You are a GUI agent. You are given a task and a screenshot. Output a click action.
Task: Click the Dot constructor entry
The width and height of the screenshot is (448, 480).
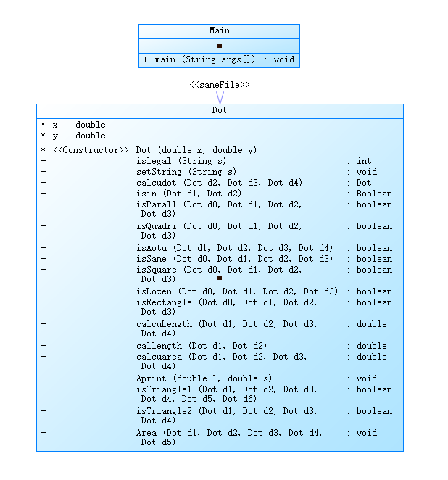coord(149,150)
